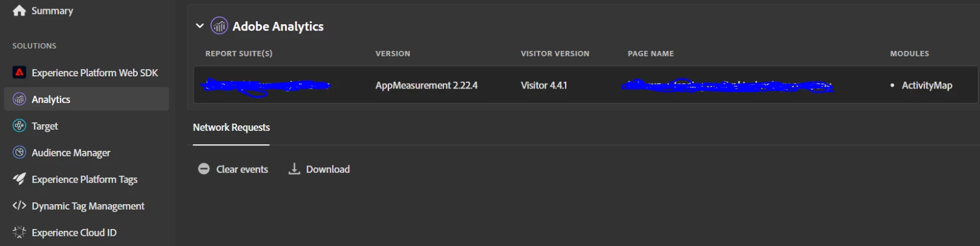Image resolution: width=980 pixels, height=246 pixels.
Task: Click the AppMeasurement 2.22.4 version cell
Action: [x=426, y=85]
